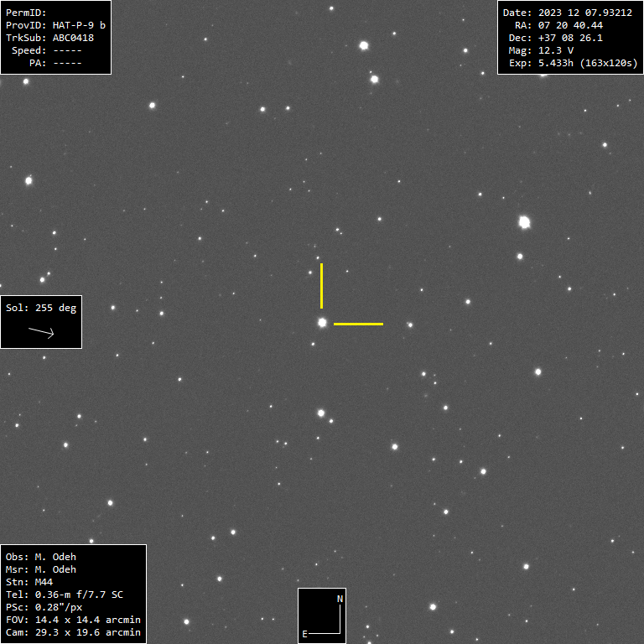
Task: Click the Sol: 255 deg label
Action: pyautogui.click(x=41, y=308)
